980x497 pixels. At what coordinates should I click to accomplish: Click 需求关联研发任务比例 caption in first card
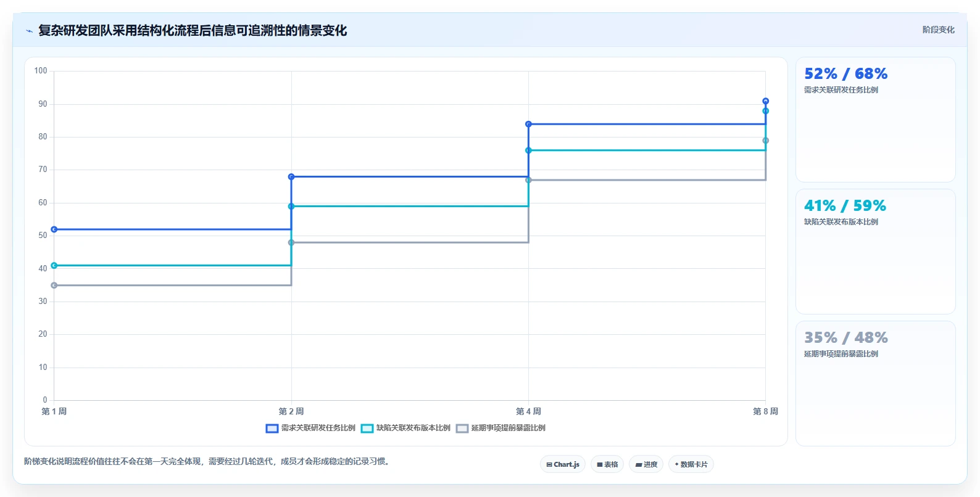[841, 90]
